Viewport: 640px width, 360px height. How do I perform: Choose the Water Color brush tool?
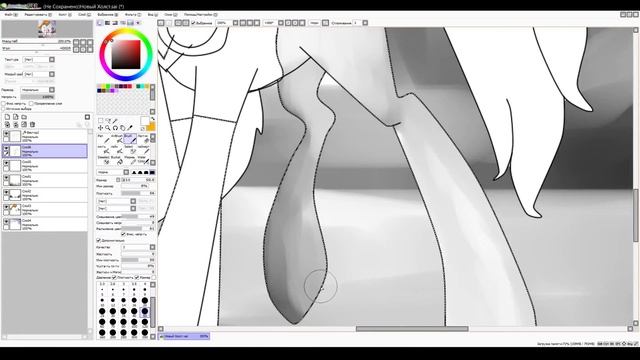pyautogui.click(x=143, y=160)
